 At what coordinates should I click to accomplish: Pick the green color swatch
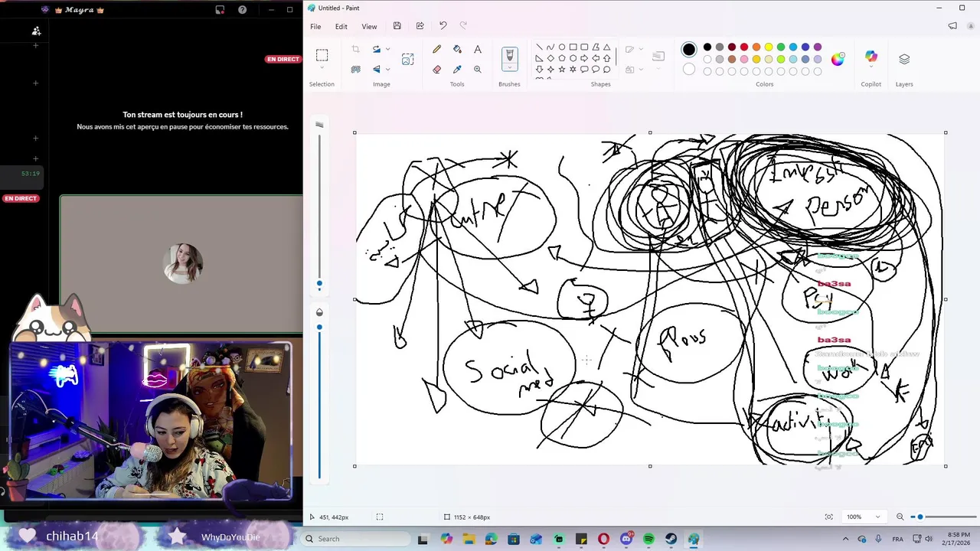[x=781, y=47]
